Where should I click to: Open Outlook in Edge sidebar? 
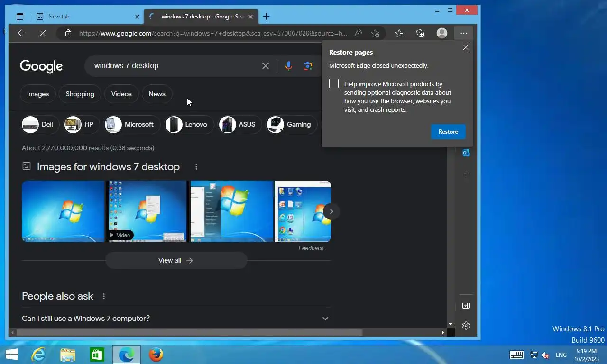click(x=466, y=153)
